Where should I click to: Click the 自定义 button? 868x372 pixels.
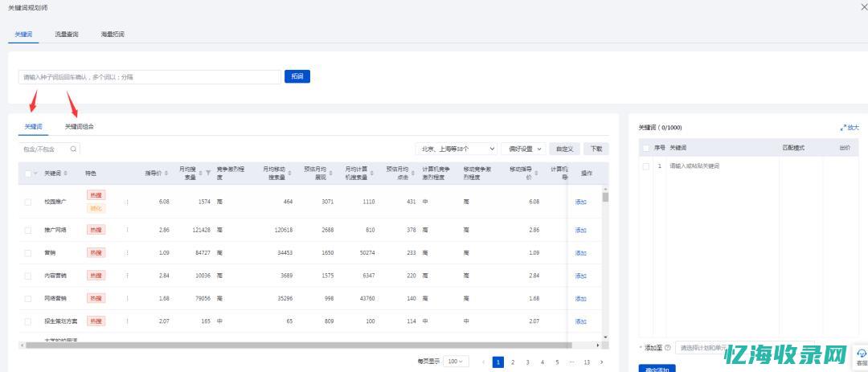tap(565, 149)
